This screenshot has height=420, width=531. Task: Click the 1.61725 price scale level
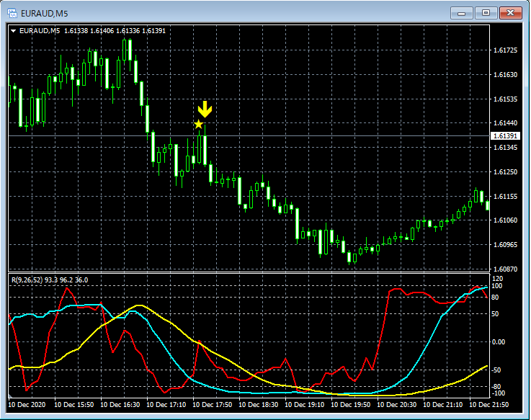(x=504, y=50)
